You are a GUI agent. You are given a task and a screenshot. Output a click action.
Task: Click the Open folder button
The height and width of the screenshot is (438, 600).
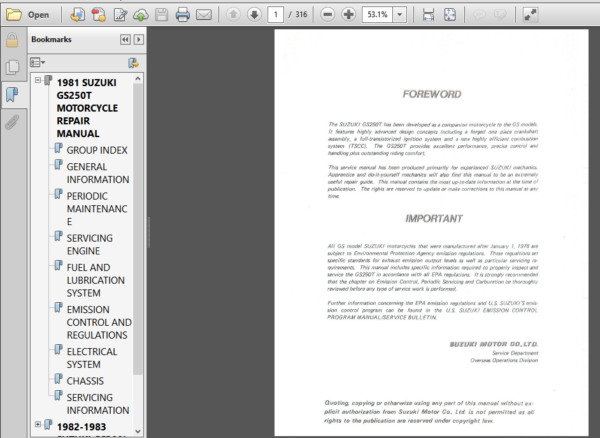[x=28, y=15]
